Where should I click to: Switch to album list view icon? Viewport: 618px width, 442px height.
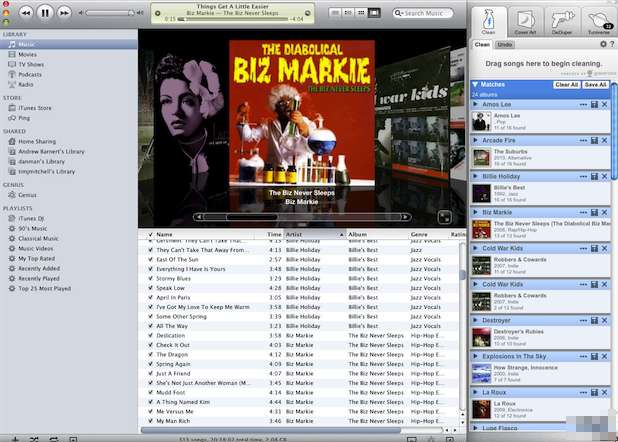point(348,13)
